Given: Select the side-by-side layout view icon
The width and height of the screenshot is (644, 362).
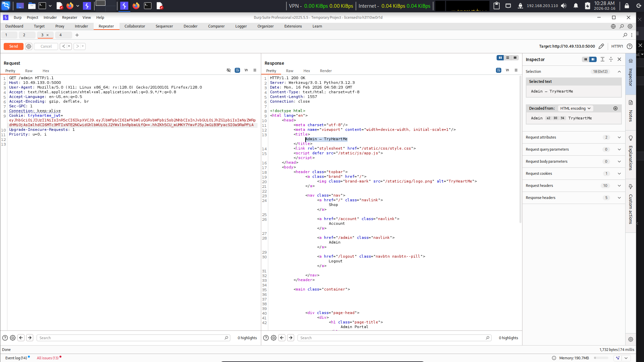Looking at the screenshot, I should coord(500,58).
